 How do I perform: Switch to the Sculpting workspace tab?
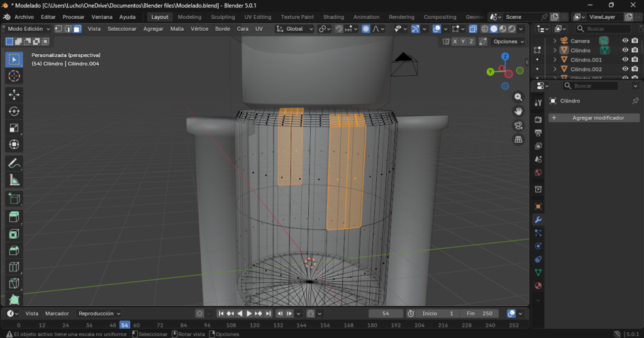point(223,17)
